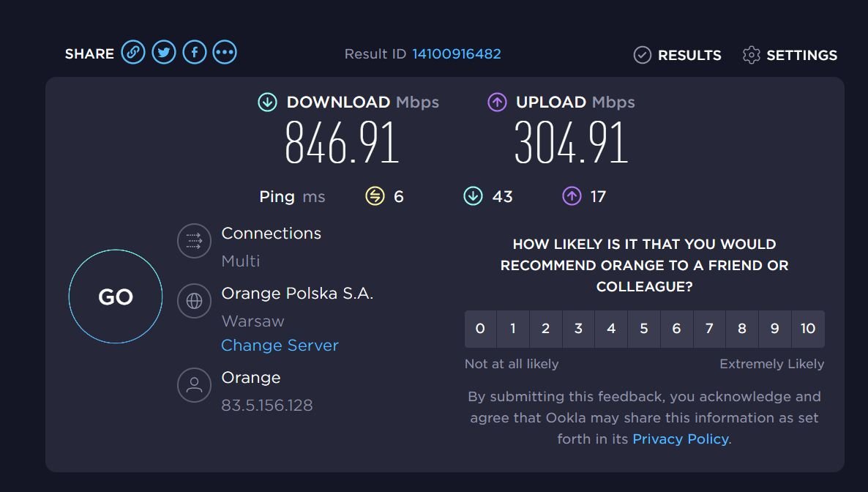
Task: Open the RESULTS page
Action: 678,55
